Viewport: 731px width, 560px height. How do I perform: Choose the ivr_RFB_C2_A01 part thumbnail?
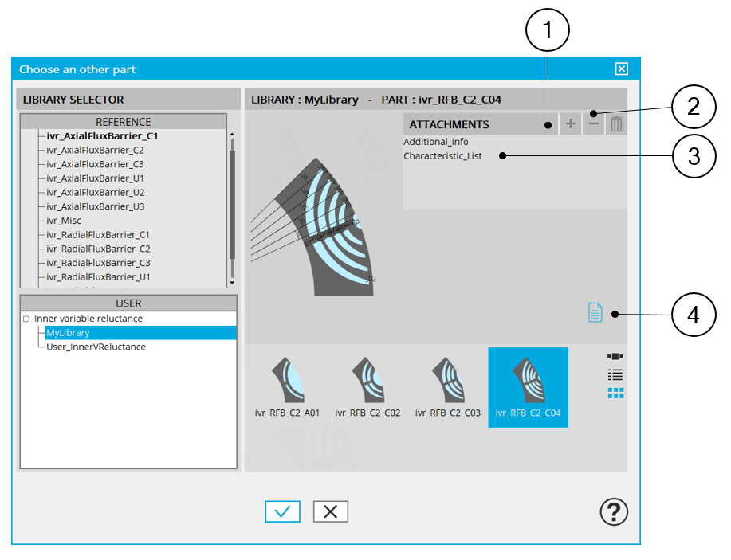(x=288, y=387)
